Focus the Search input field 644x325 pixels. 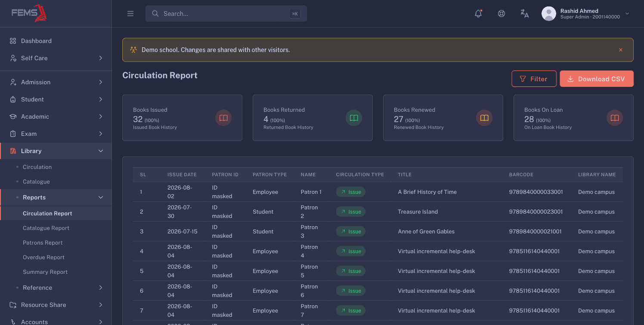(226, 14)
